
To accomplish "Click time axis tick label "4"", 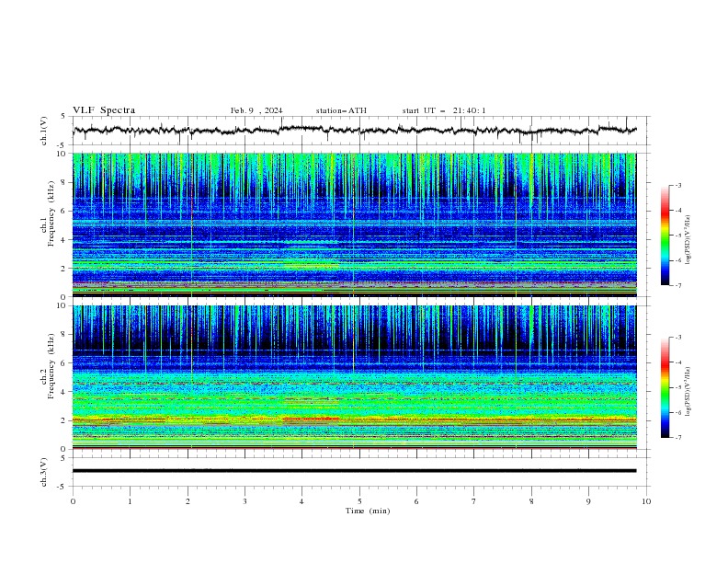I will (302, 501).
